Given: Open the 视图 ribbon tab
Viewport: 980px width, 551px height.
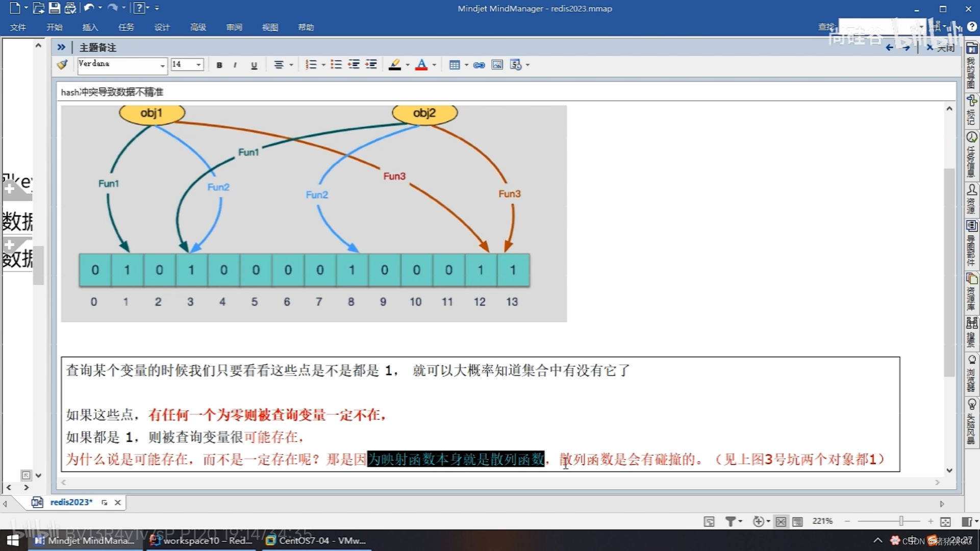Looking at the screenshot, I should pos(270,27).
